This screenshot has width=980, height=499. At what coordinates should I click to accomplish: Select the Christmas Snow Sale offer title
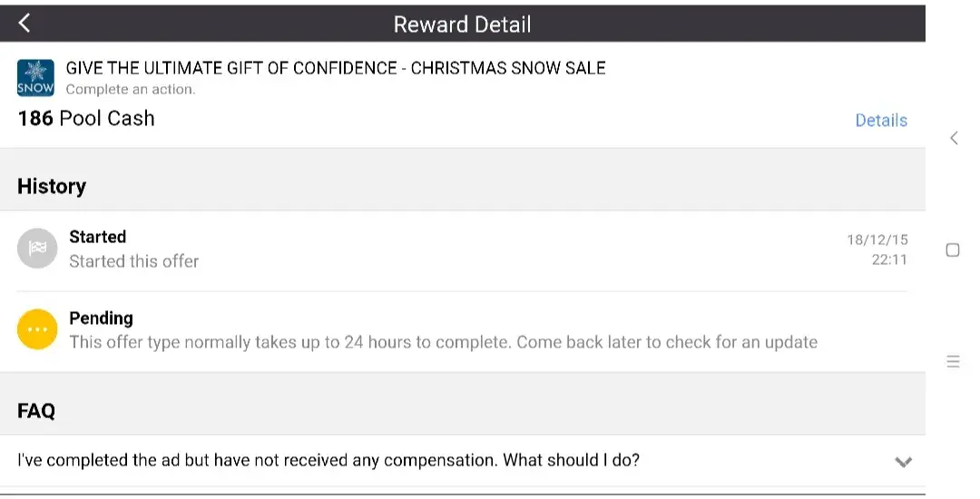tap(336, 68)
